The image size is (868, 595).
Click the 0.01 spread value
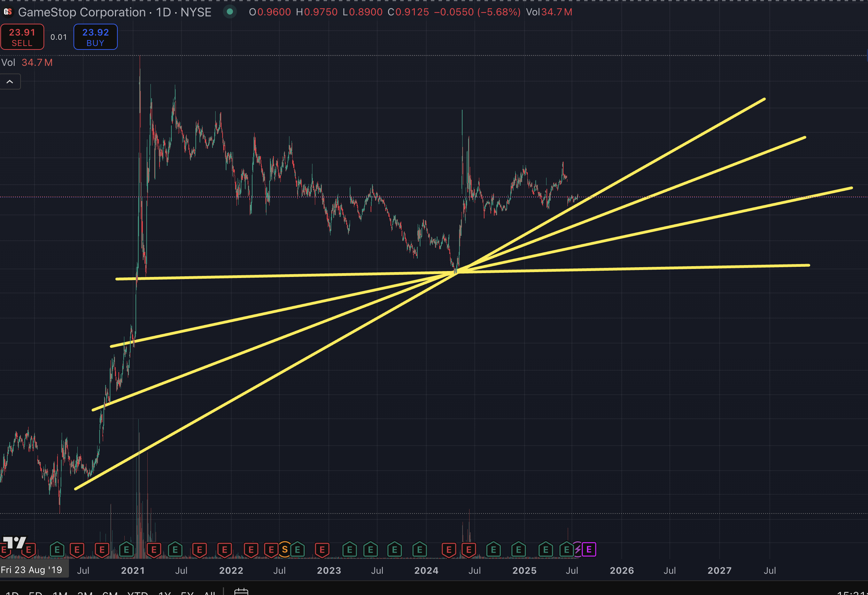point(59,37)
